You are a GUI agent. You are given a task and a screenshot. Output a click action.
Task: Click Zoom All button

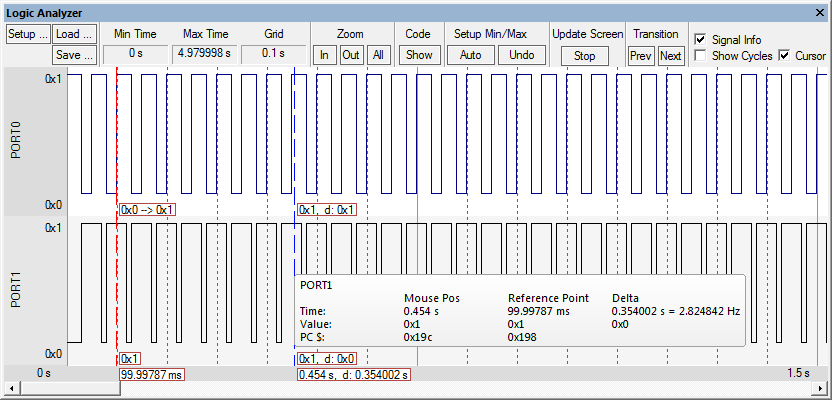pyautogui.click(x=378, y=55)
